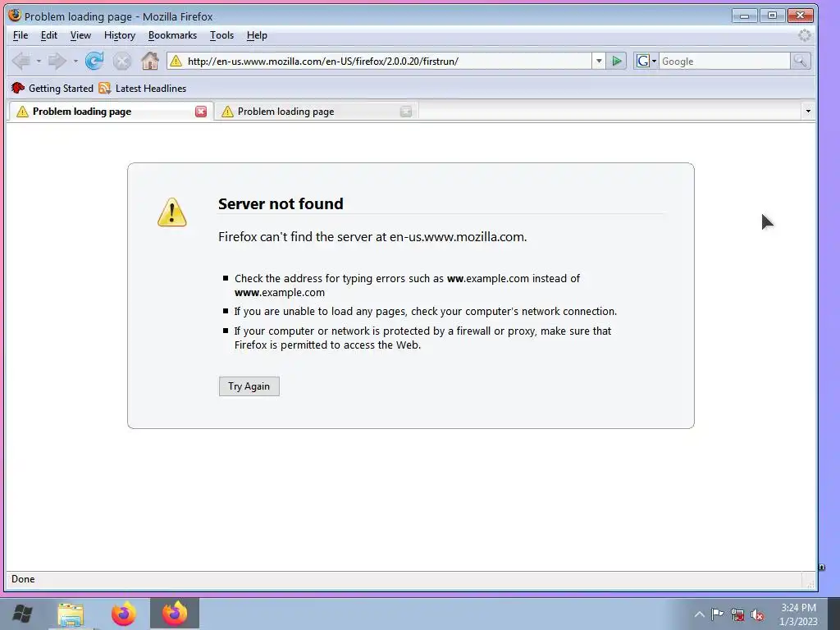Open the Getting Started bookmark

pyautogui.click(x=52, y=89)
